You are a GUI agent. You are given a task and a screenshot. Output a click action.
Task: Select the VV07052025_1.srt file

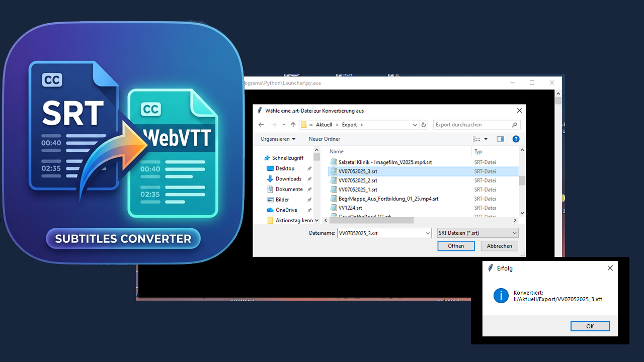(359, 190)
